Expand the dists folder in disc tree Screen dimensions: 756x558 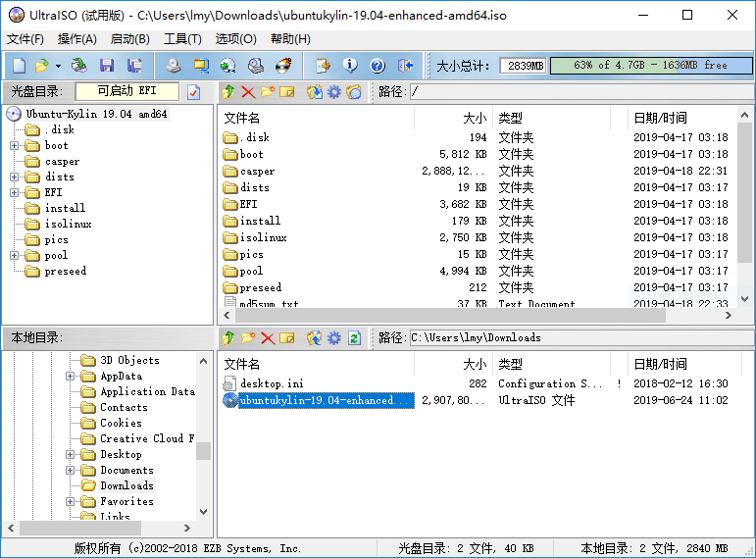[x=15, y=177]
